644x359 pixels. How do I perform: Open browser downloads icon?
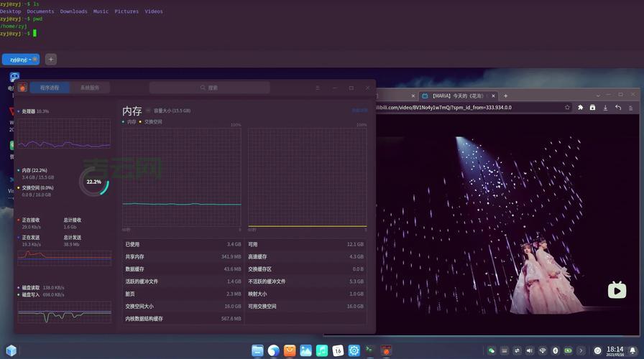pyautogui.click(x=605, y=108)
